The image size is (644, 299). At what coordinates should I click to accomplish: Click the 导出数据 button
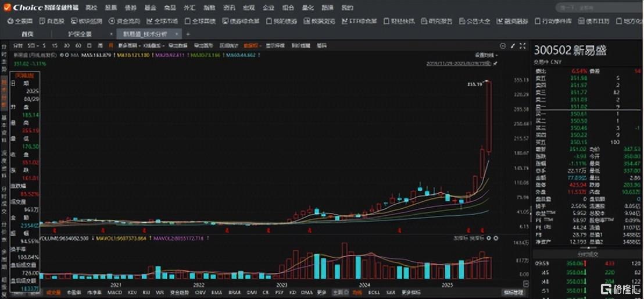[178, 45]
